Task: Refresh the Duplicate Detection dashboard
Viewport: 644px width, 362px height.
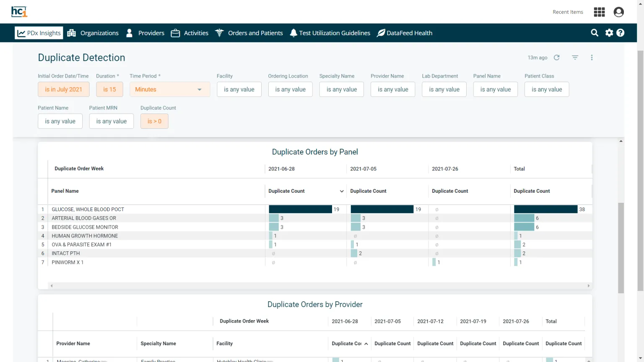Action: point(556,57)
